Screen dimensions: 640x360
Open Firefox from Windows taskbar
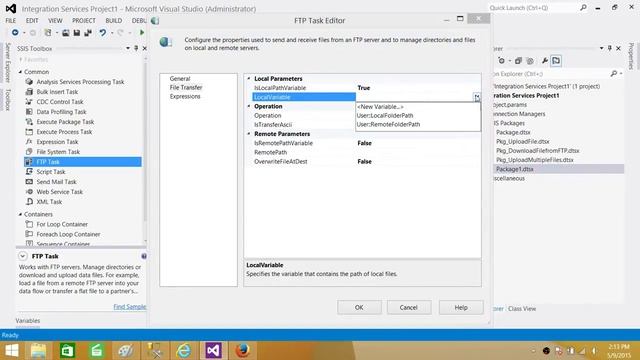242,350
